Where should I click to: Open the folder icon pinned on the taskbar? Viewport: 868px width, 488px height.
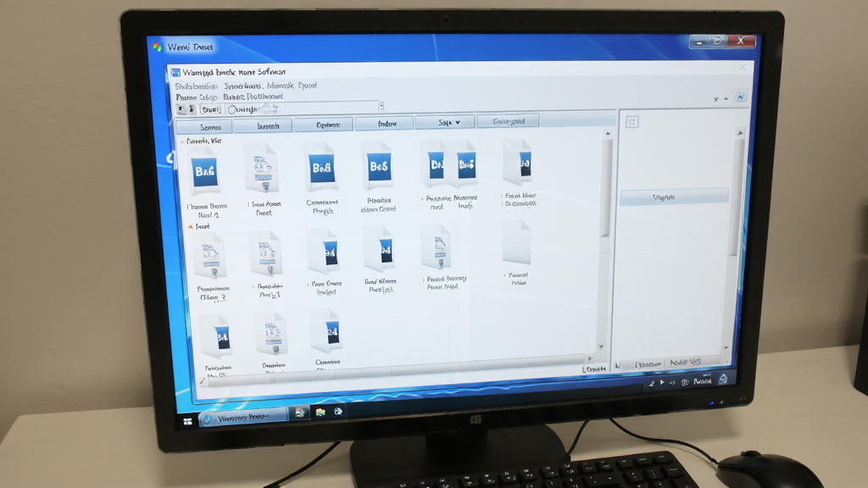(x=320, y=413)
